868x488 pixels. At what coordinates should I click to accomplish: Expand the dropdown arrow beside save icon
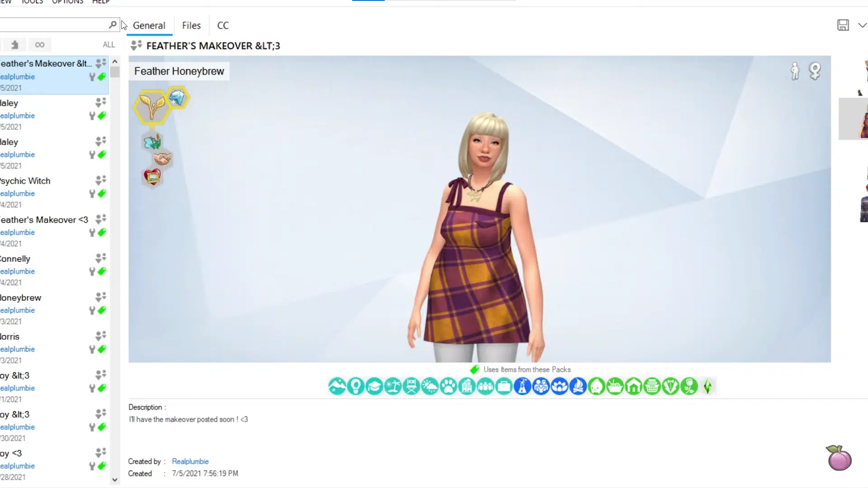(862, 25)
